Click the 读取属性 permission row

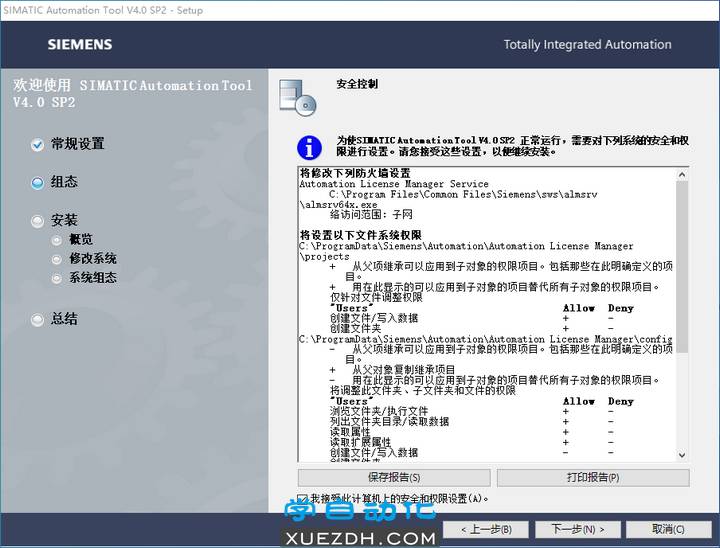(x=350, y=432)
